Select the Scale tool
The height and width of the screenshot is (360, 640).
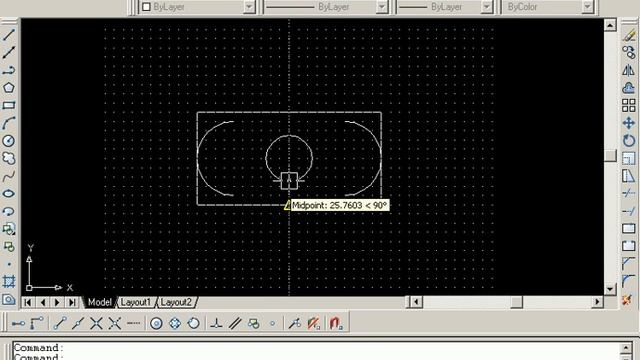click(629, 158)
